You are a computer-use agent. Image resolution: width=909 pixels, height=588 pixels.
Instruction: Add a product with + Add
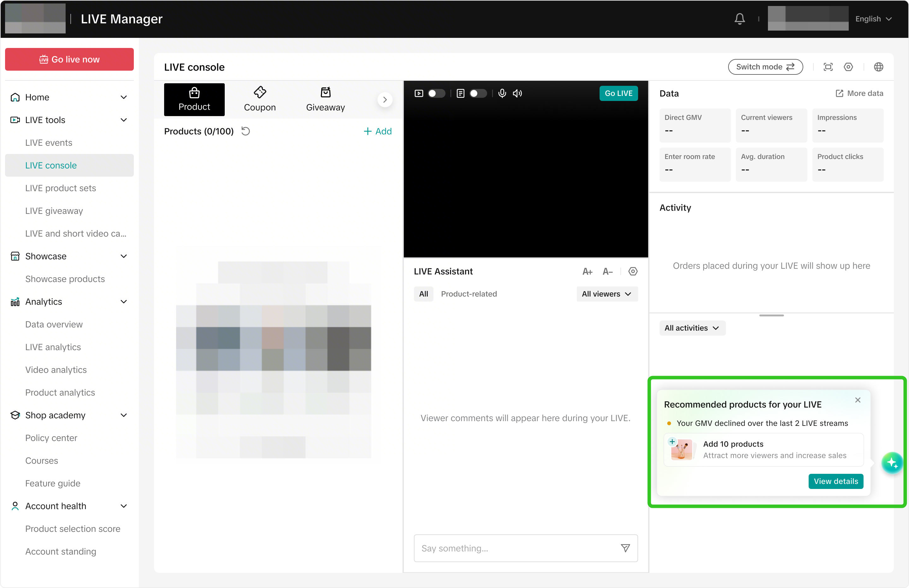(377, 131)
